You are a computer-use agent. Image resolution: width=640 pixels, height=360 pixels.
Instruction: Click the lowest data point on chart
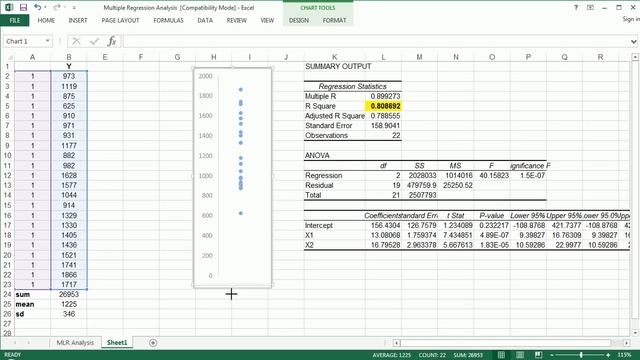pyautogui.click(x=241, y=213)
